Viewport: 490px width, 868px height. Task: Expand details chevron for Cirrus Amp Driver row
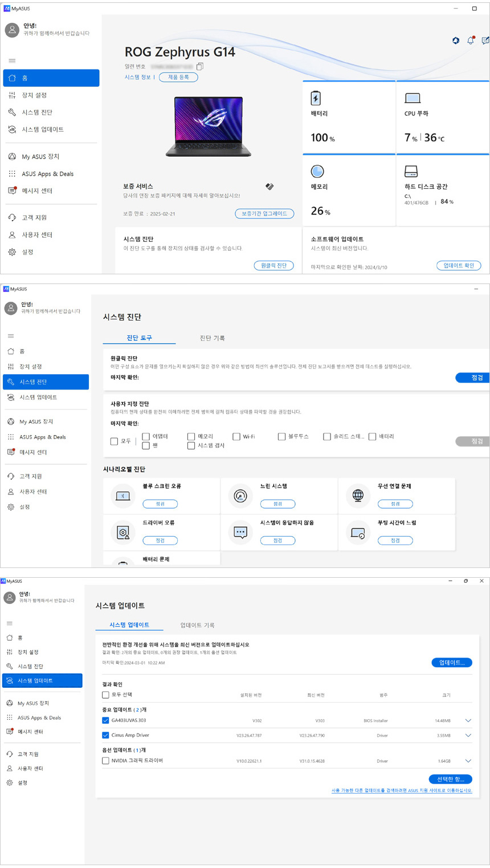[x=468, y=735]
